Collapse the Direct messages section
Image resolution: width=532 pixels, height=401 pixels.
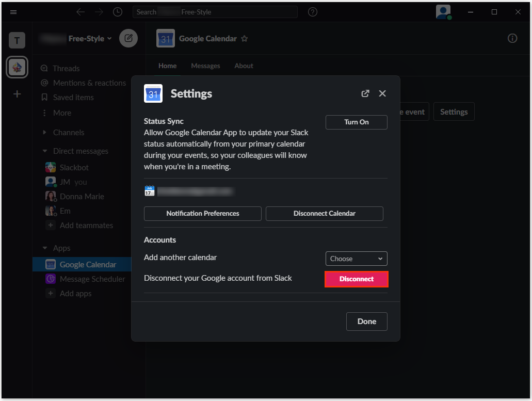click(45, 151)
